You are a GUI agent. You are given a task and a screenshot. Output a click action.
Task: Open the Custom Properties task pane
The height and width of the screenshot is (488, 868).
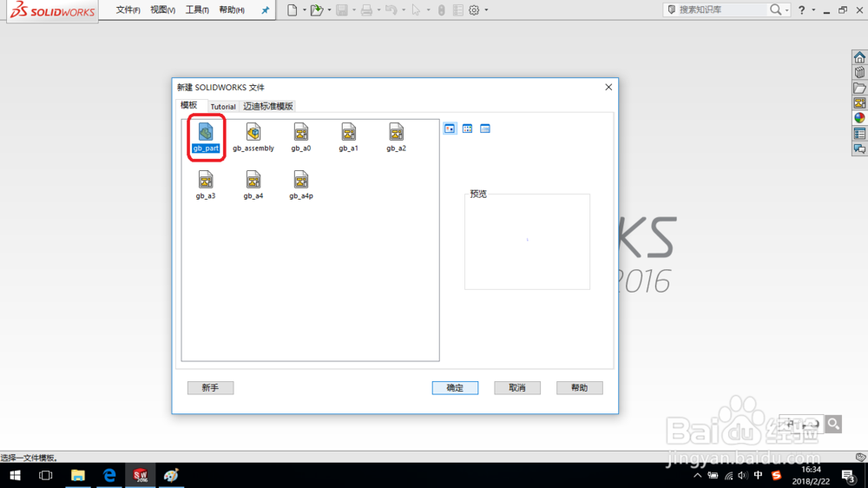[x=859, y=134]
